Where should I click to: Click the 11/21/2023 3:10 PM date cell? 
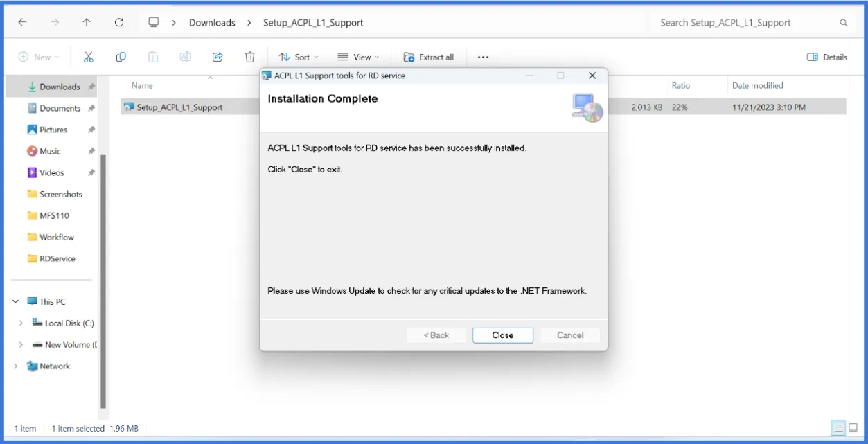pyautogui.click(x=769, y=107)
